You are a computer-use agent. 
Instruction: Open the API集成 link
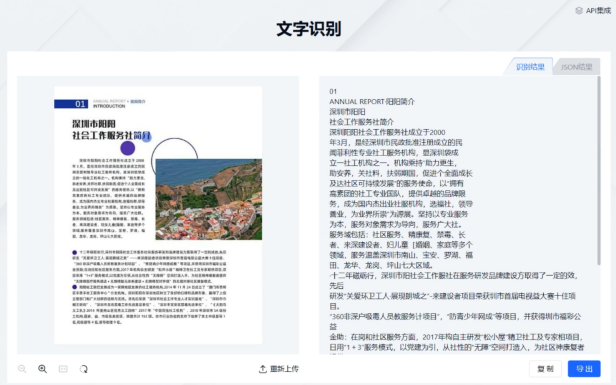(x=593, y=11)
